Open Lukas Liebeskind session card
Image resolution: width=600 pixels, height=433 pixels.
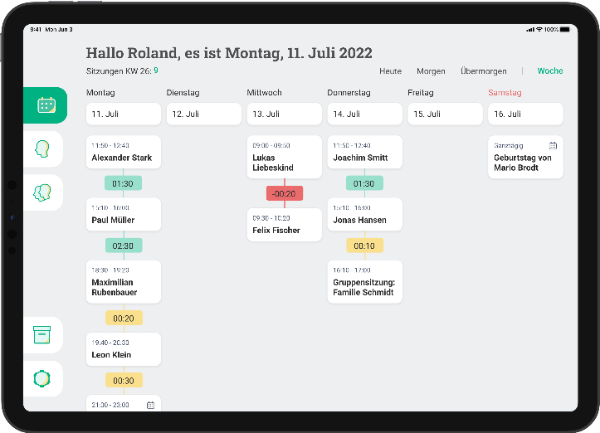[x=284, y=157]
